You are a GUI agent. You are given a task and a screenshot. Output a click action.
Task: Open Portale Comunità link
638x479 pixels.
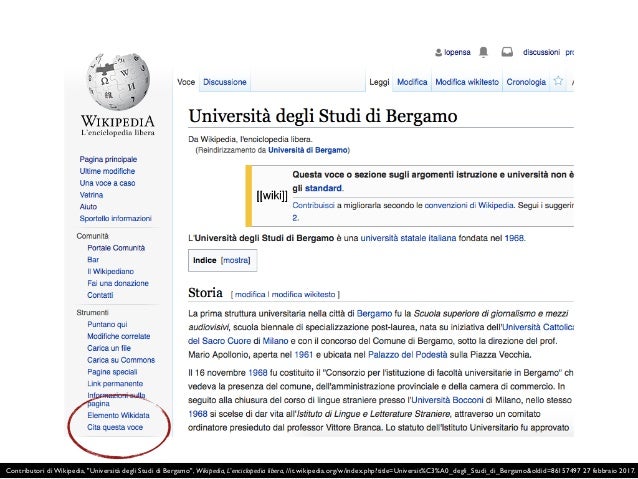click(116, 247)
